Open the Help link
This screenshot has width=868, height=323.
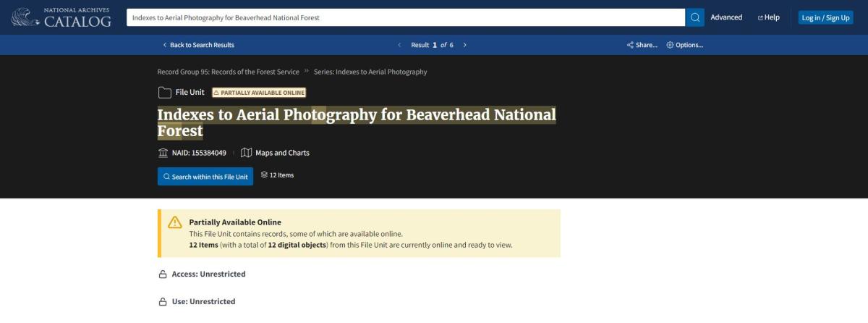768,17
